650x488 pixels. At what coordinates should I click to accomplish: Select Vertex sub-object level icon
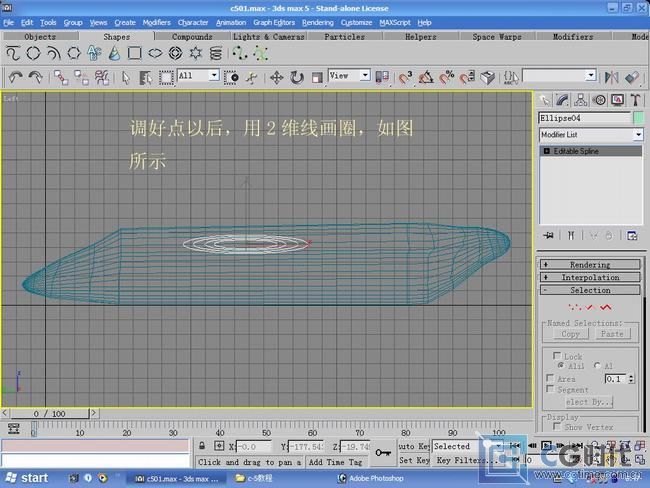tap(575, 307)
